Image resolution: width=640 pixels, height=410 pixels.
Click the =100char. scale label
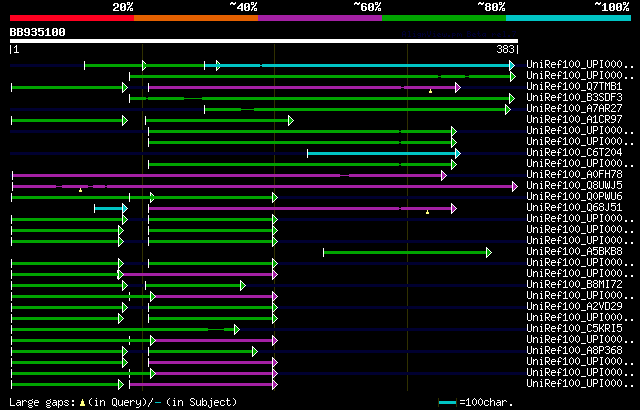click(486, 403)
